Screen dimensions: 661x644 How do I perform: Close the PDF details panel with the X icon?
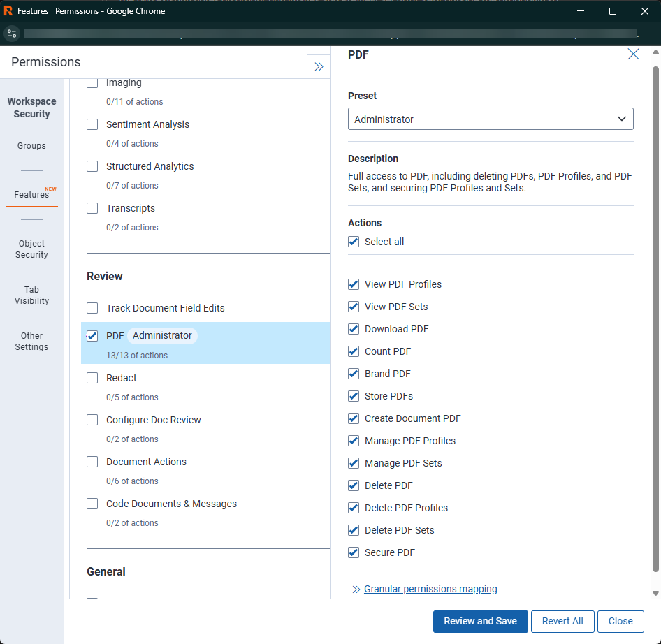click(x=633, y=54)
